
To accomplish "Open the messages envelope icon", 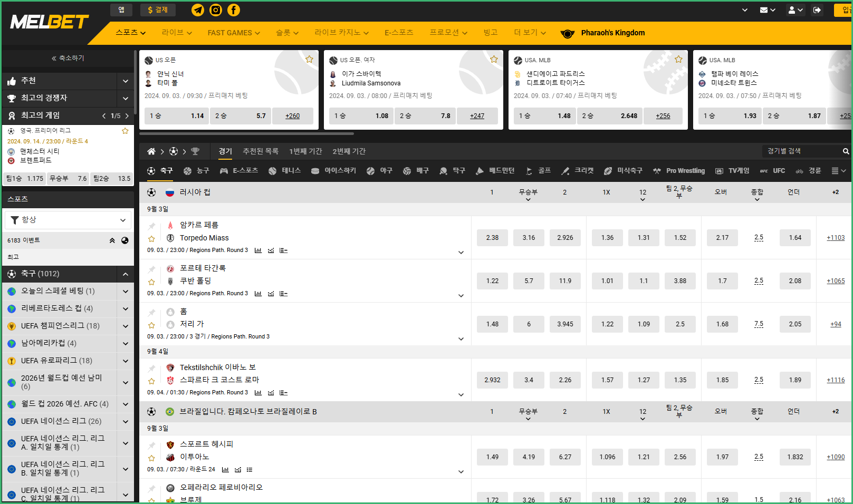I will [767, 10].
